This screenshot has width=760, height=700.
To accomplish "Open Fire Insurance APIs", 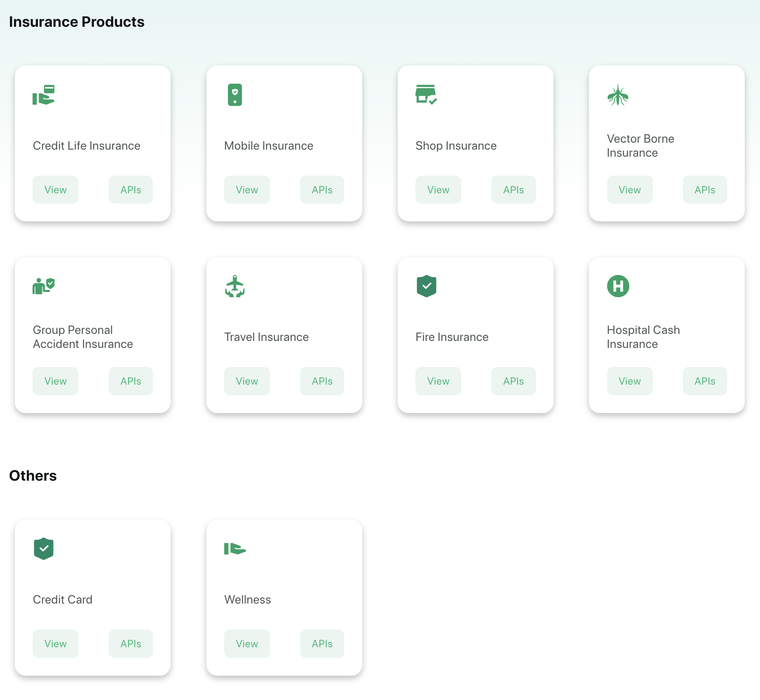I will pyautogui.click(x=514, y=381).
